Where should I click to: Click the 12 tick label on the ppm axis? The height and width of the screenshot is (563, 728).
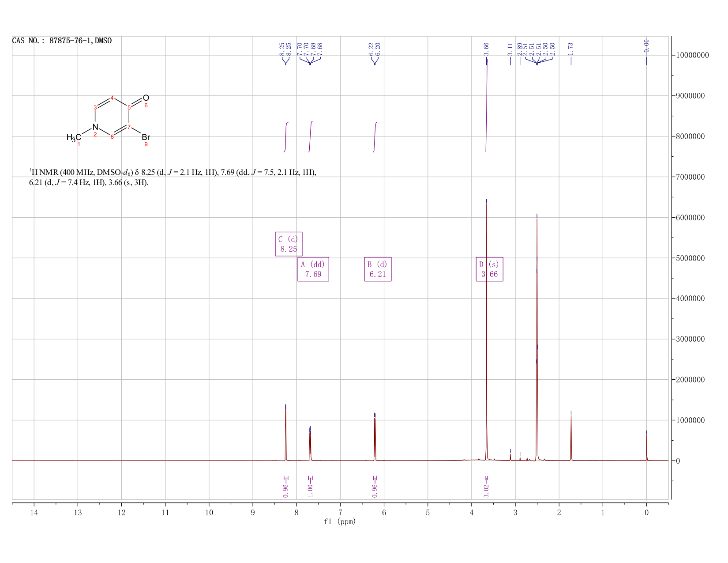click(x=121, y=513)
